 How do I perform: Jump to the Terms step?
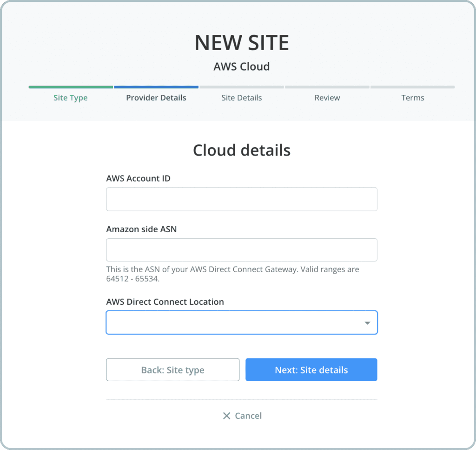(x=412, y=98)
